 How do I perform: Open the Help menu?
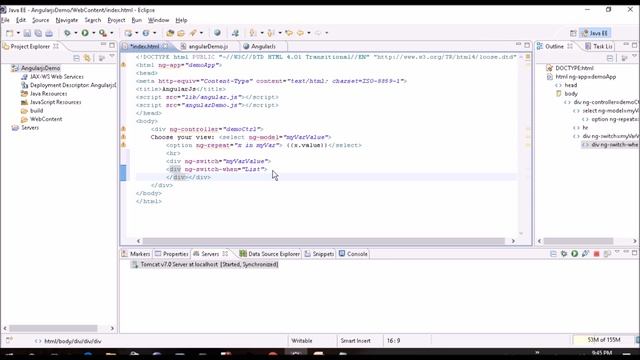tap(181, 20)
